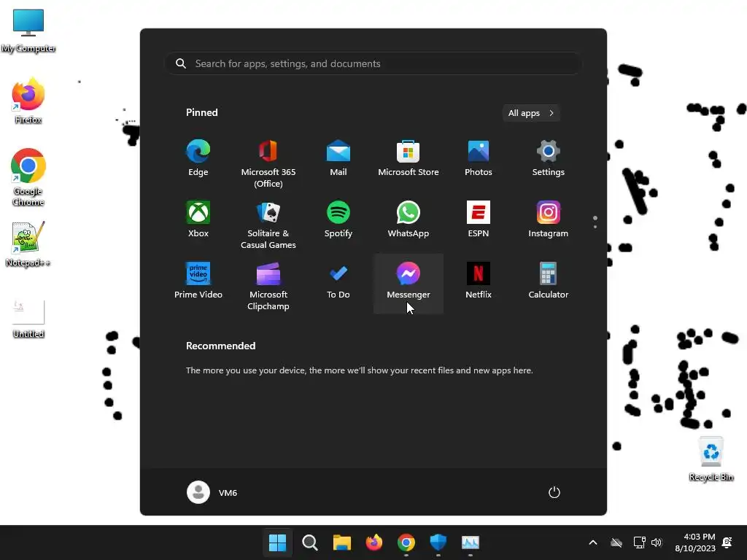Image resolution: width=747 pixels, height=560 pixels.
Task: Open the graph monitor app on the taskbar
Action: 471,542
